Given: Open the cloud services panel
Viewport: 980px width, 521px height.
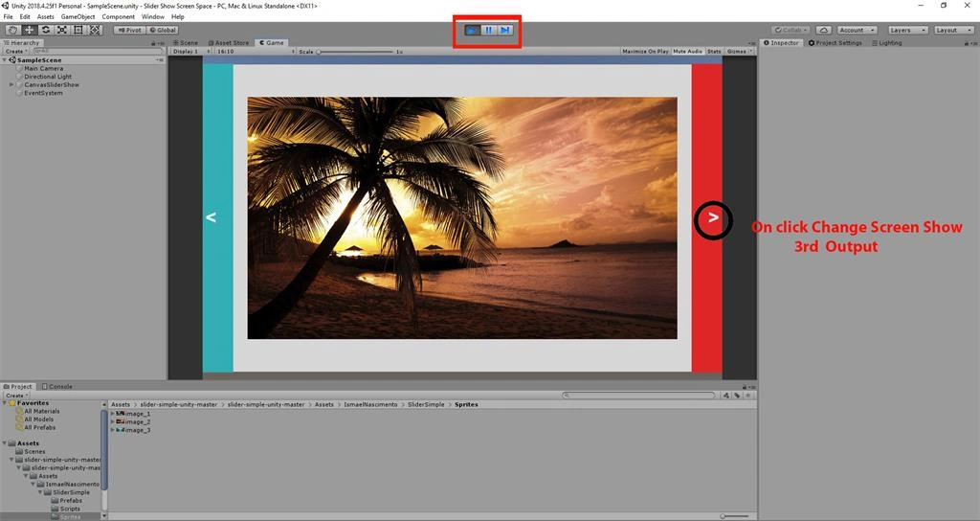Looking at the screenshot, I should pos(823,30).
